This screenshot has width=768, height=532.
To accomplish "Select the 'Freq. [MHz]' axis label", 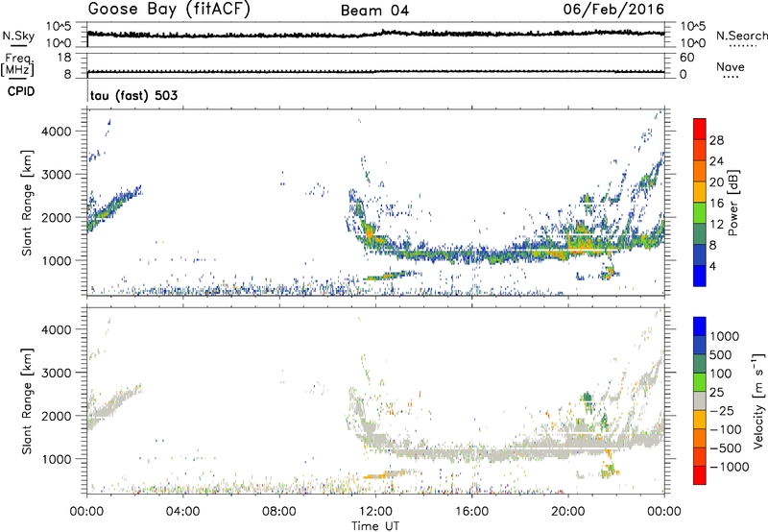I will click(17, 64).
